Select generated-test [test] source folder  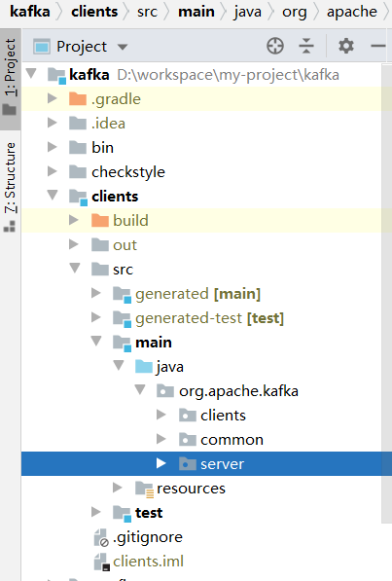click(210, 318)
